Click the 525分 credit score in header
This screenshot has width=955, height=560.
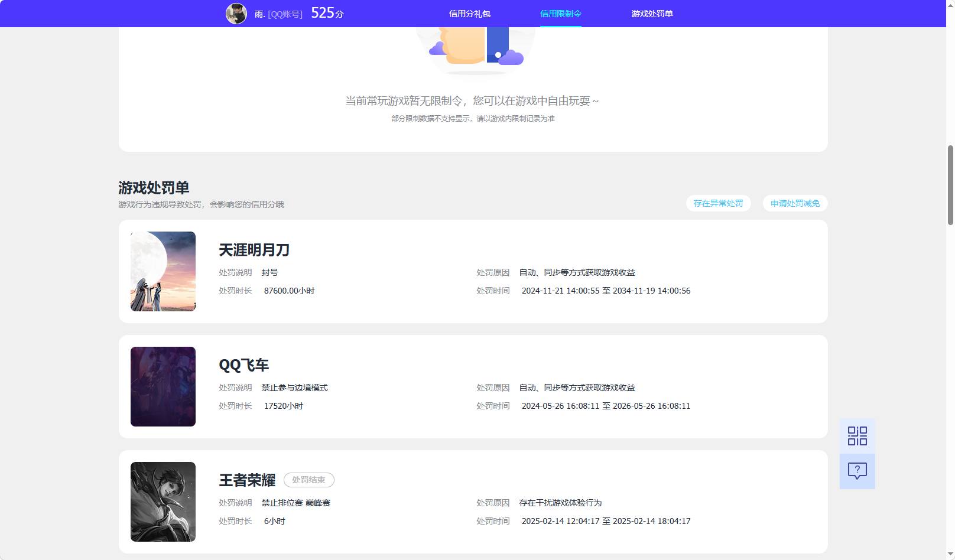(x=327, y=13)
